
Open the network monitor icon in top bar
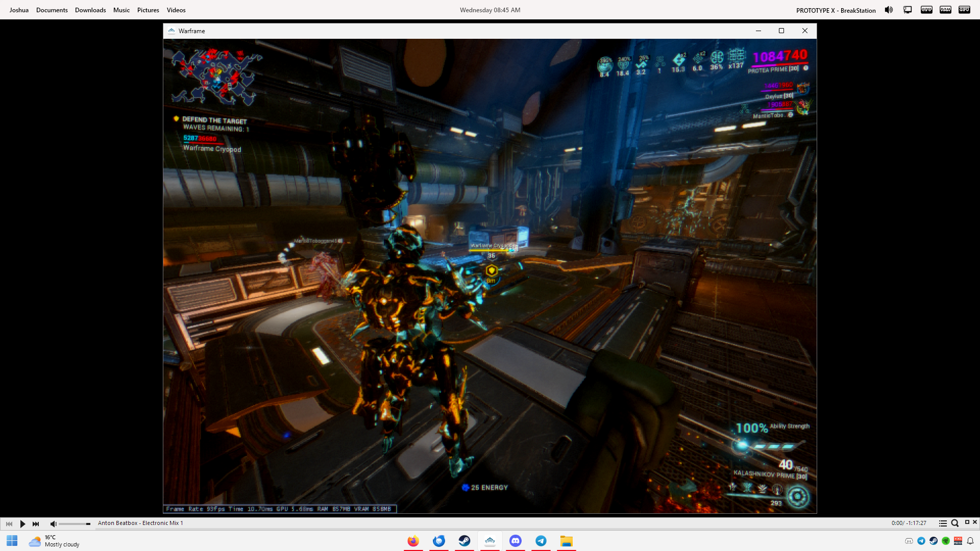click(x=908, y=10)
